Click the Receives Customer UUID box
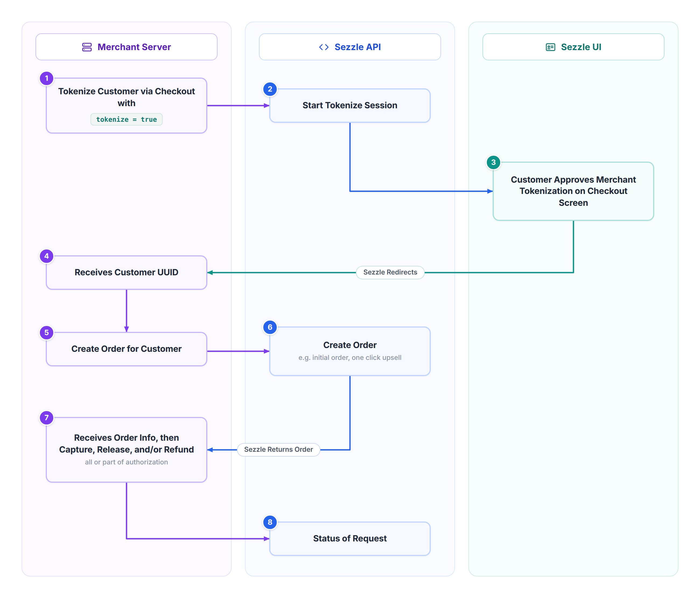The height and width of the screenshot is (598, 700). [x=126, y=272]
